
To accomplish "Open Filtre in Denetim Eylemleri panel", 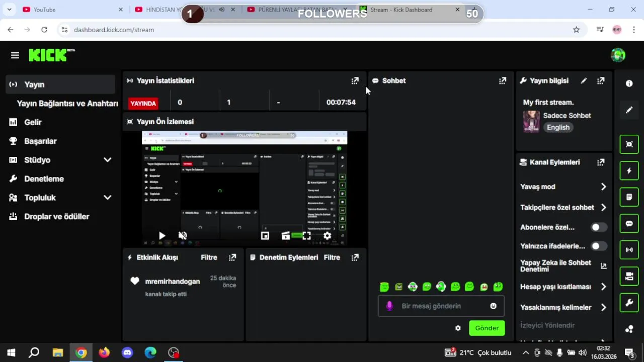I will (332, 257).
